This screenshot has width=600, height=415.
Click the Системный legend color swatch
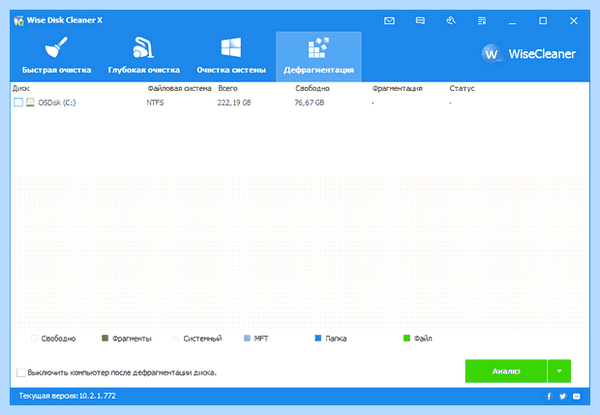176,338
